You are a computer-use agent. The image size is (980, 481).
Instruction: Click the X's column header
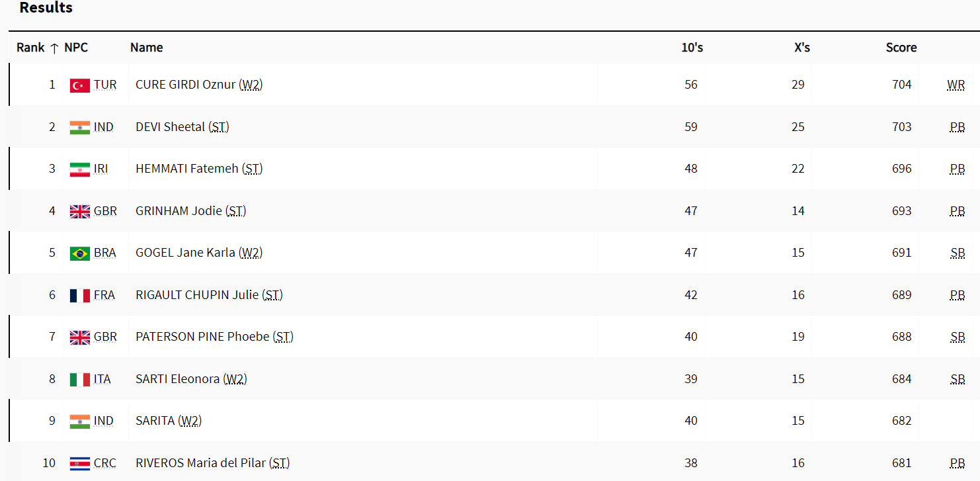pos(801,48)
